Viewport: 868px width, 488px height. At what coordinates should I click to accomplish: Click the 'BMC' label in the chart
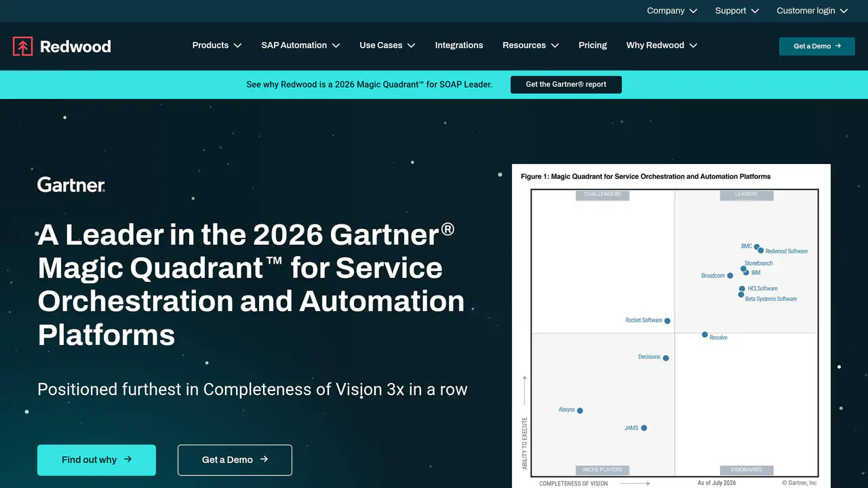(747, 246)
